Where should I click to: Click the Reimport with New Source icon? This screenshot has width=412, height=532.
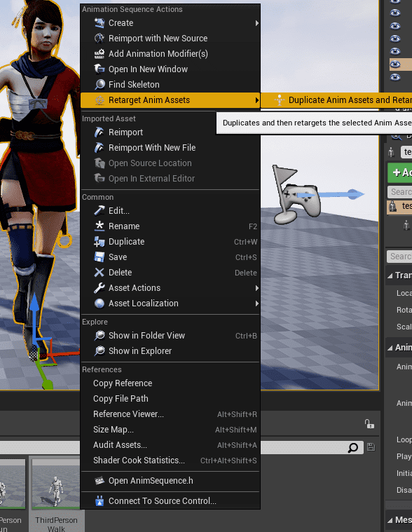(x=99, y=39)
